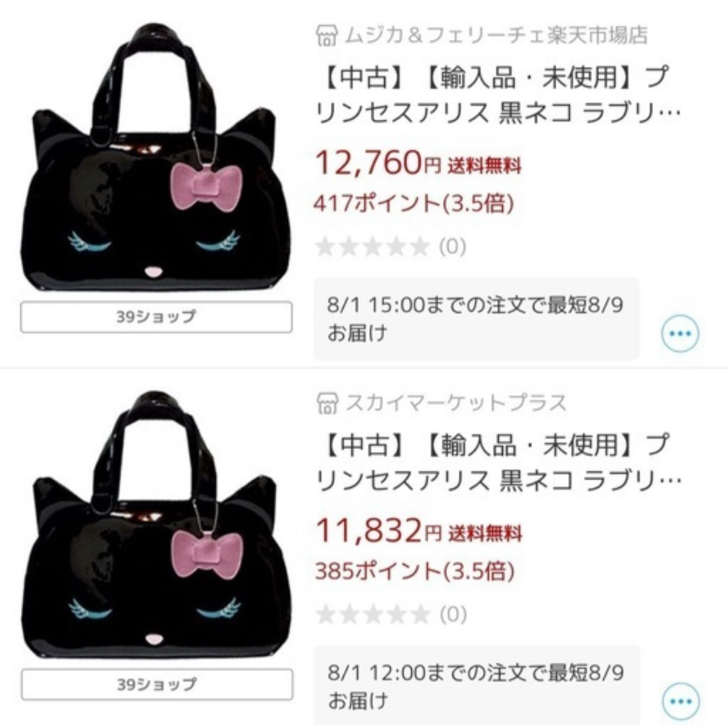Select the 11,832円 price
The height and width of the screenshot is (728, 728).
pos(378,530)
